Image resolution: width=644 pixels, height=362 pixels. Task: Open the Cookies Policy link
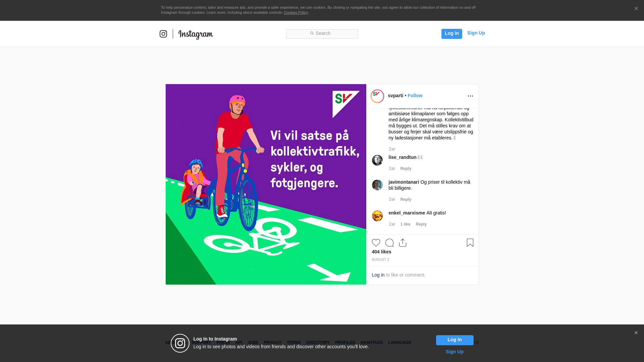[296, 12]
